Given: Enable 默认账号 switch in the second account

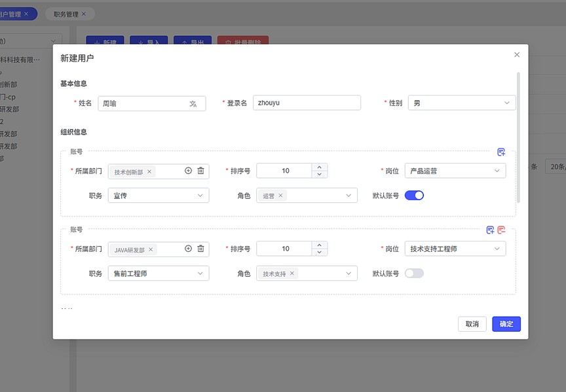Looking at the screenshot, I should click(414, 273).
